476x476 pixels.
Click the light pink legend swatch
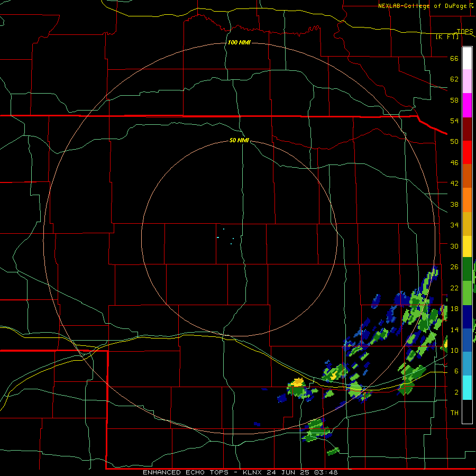click(x=467, y=81)
